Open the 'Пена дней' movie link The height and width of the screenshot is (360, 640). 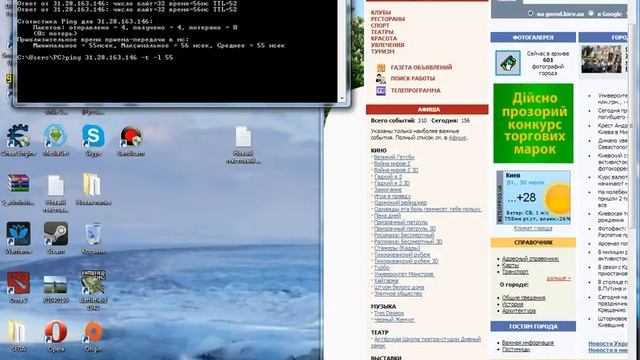[387, 216]
